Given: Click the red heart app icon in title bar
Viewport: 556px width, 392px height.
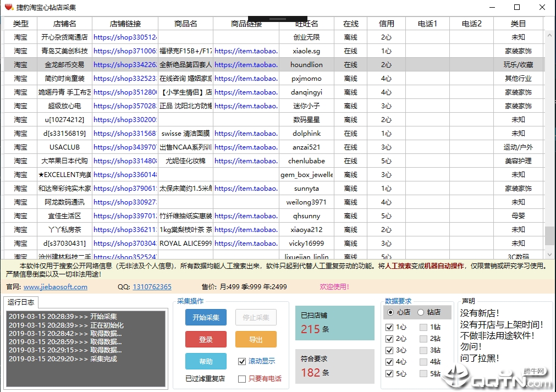Looking at the screenshot, I should pos(8,7).
